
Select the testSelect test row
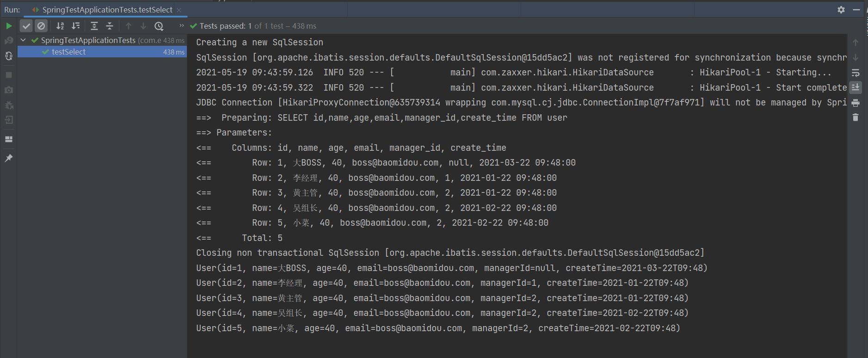pos(102,52)
